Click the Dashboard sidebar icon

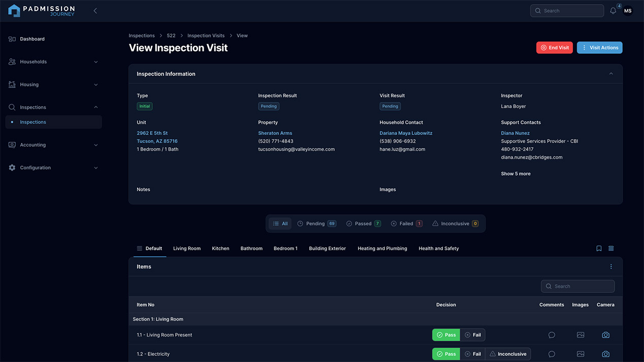click(12, 39)
